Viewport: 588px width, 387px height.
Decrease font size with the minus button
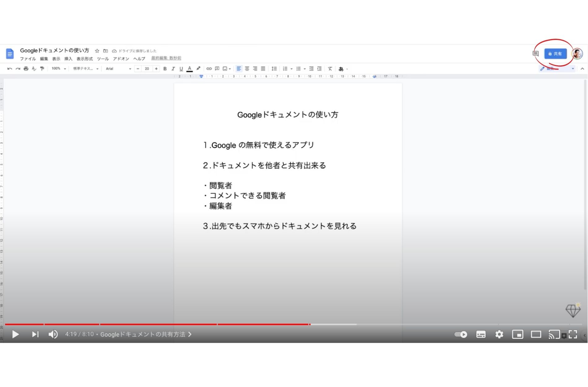(138, 69)
